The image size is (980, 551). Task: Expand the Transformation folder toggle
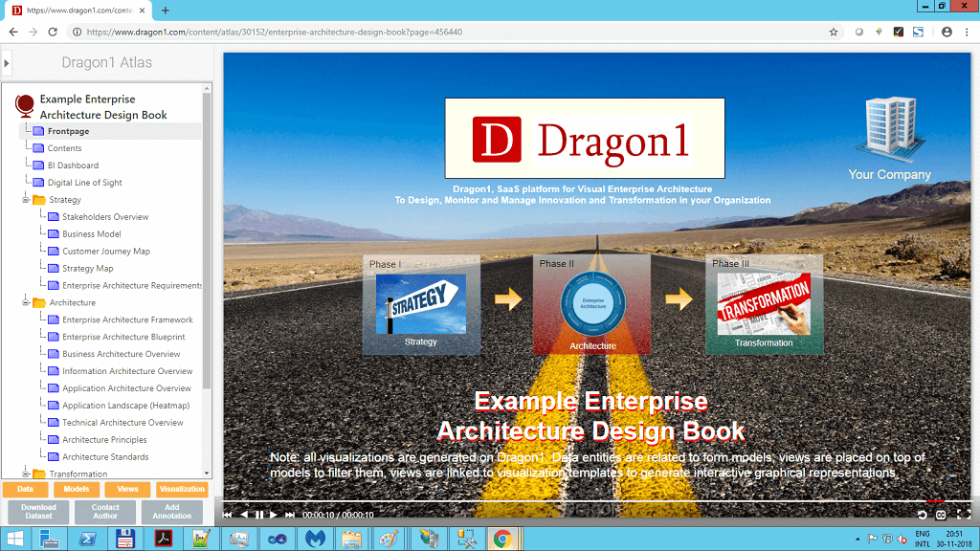tap(26, 474)
